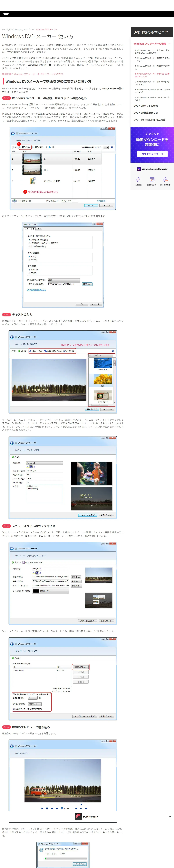
Task: Click the 30x超高速 feature icon
Action: tap(138, 180)
